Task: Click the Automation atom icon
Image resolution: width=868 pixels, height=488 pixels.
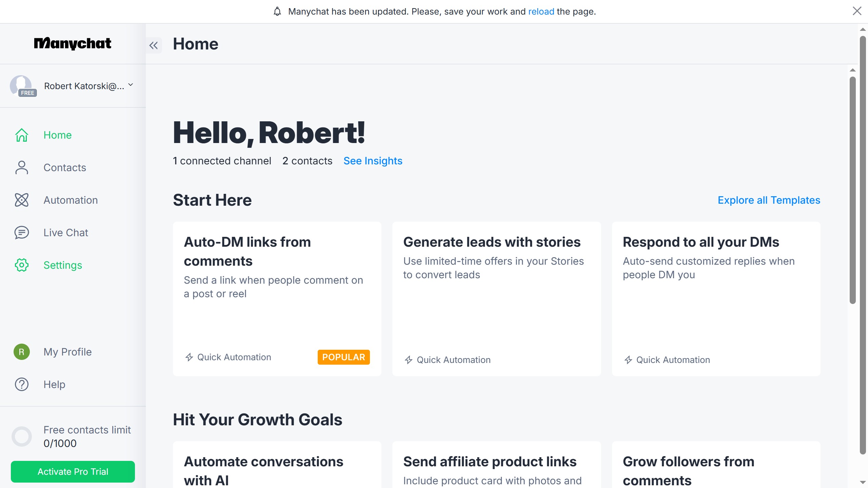Action: click(22, 200)
